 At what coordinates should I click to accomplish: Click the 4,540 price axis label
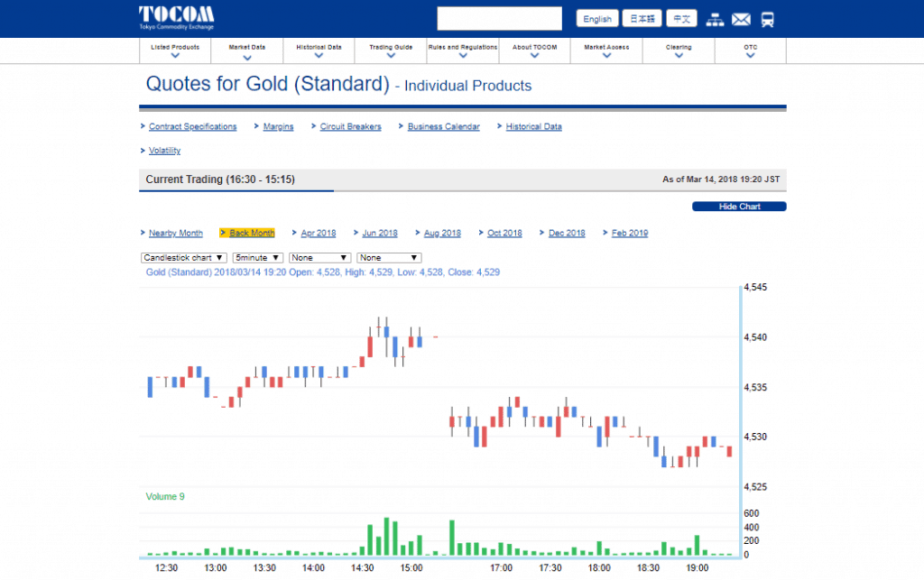click(755, 337)
